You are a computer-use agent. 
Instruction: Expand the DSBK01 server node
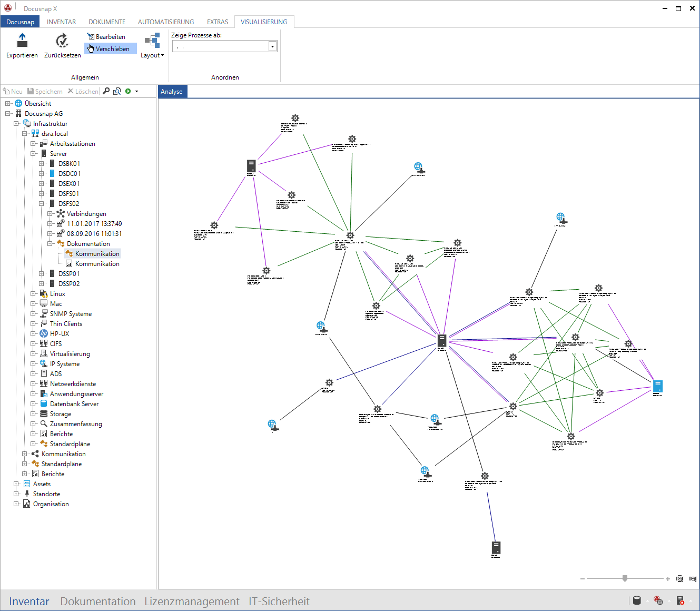42,164
